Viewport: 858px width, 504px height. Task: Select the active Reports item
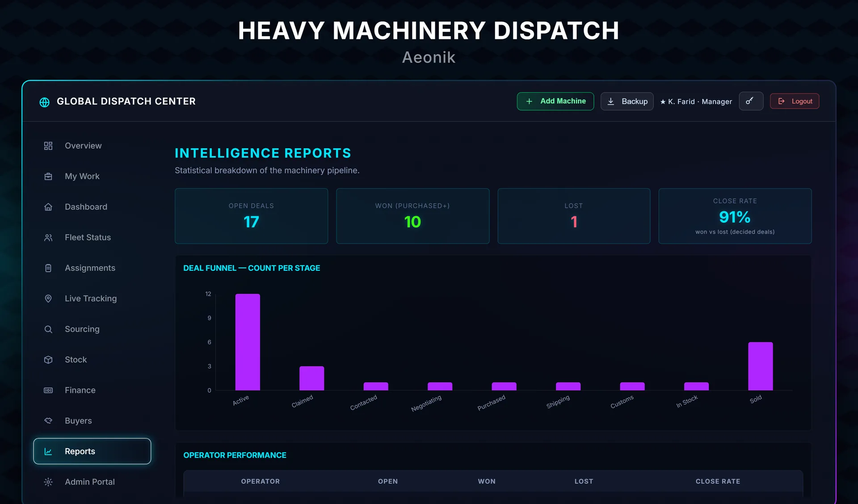point(92,451)
